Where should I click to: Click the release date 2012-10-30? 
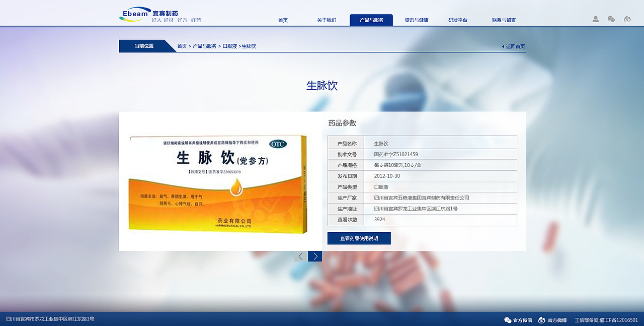point(387,176)
